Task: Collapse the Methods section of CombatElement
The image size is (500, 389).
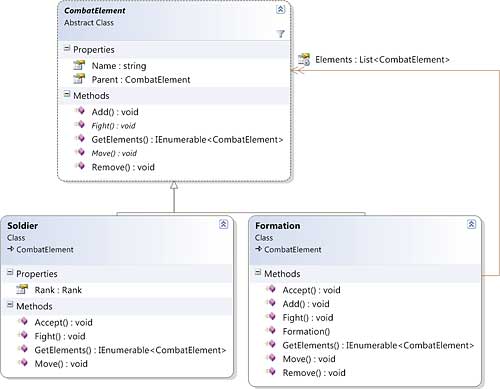Action: 67,95
